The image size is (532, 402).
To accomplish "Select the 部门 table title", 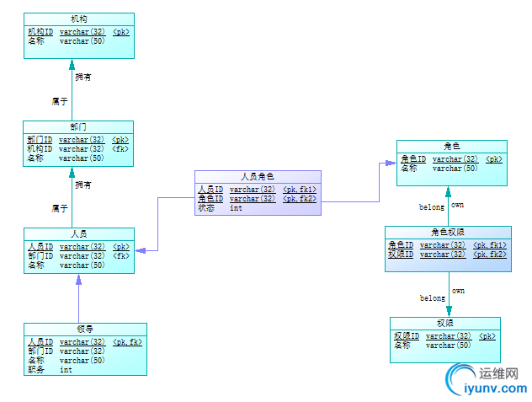I will click(78, 126).
